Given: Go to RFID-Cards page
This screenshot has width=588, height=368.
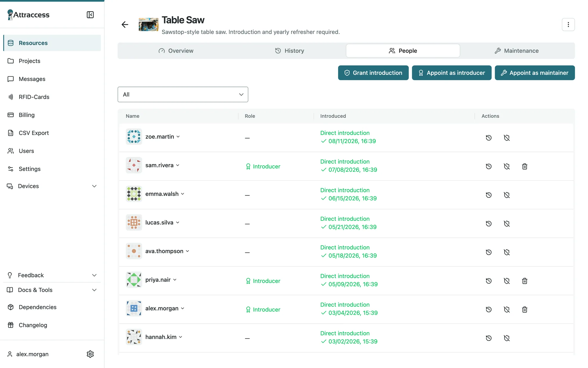Looking at the screenshot, I should click(52, 97).
